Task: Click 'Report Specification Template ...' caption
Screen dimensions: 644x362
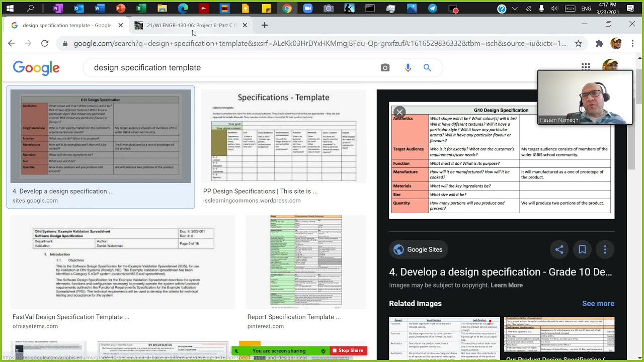Action: pyautogui.click(x=294, y=317)
